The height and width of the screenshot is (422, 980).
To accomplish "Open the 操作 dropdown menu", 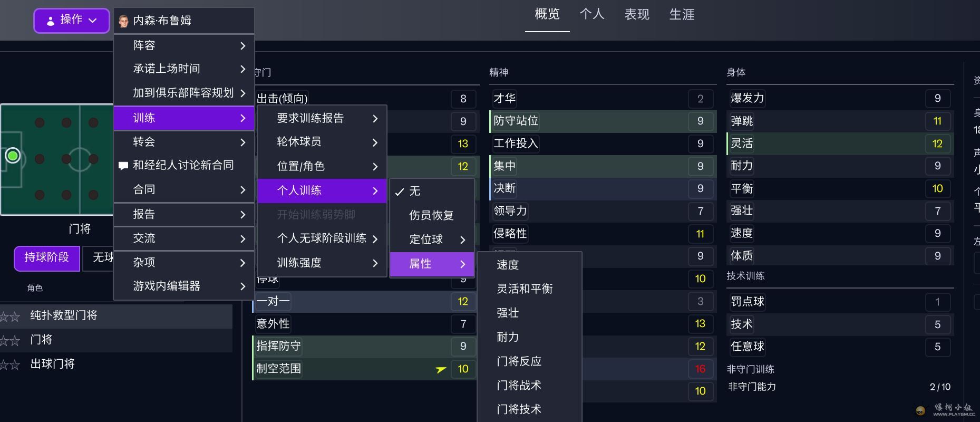I will point(72,21).
